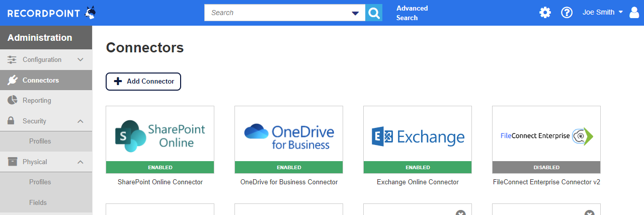Click ENABLED status on Exchange tile

(x=418, y=168)
